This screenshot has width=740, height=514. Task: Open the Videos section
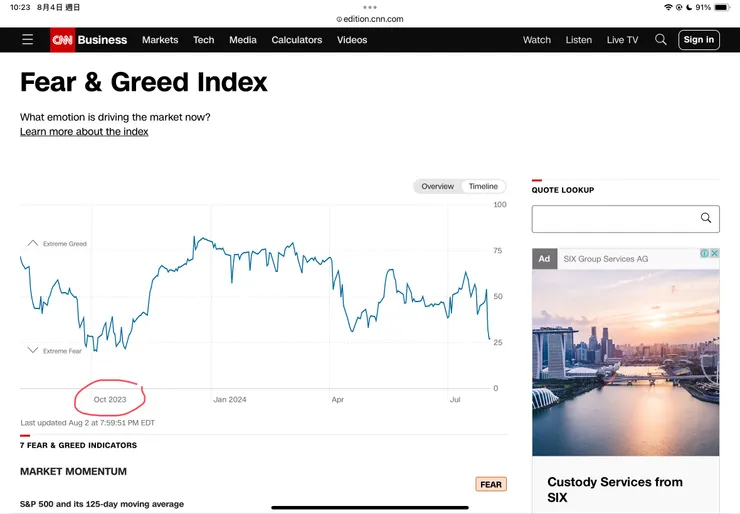tap(352, 40)
